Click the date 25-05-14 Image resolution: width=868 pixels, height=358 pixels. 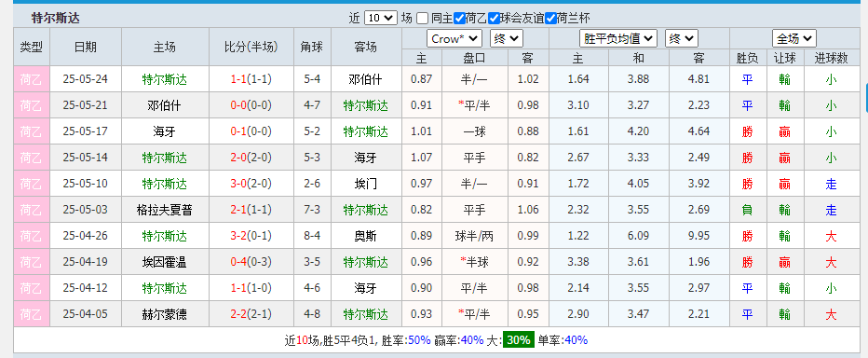(86, 158)
